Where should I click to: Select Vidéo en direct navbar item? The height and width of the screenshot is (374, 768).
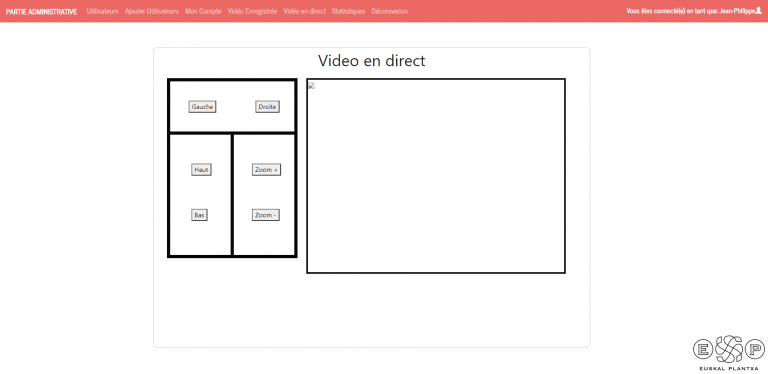[304, 11]
